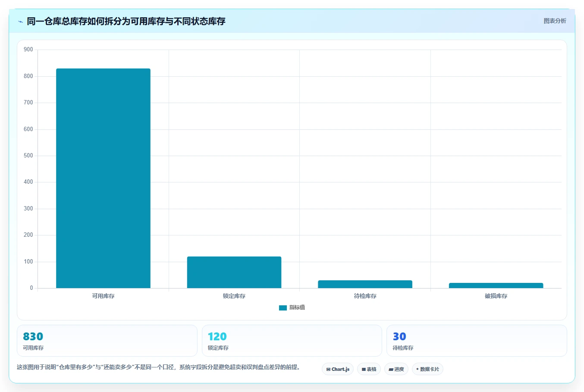Click the 待检库存 bar in the chart
Screen dimensions: 584x392
click(x=365, y=284)
